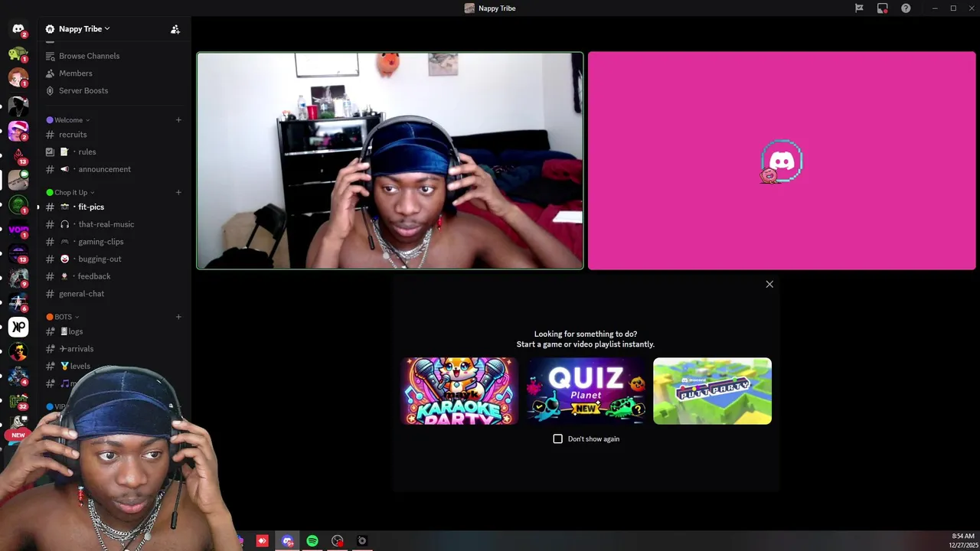Start the Putt Party activity
Viewport: 980px width, 551px height.
(712, 391)
